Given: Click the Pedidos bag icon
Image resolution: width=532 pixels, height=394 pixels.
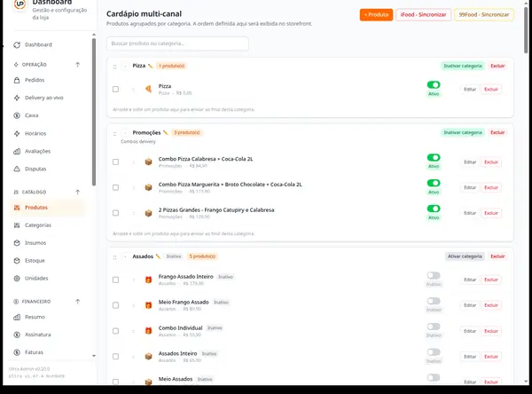Looking at the screenshot, I should [x=17, y=80].
